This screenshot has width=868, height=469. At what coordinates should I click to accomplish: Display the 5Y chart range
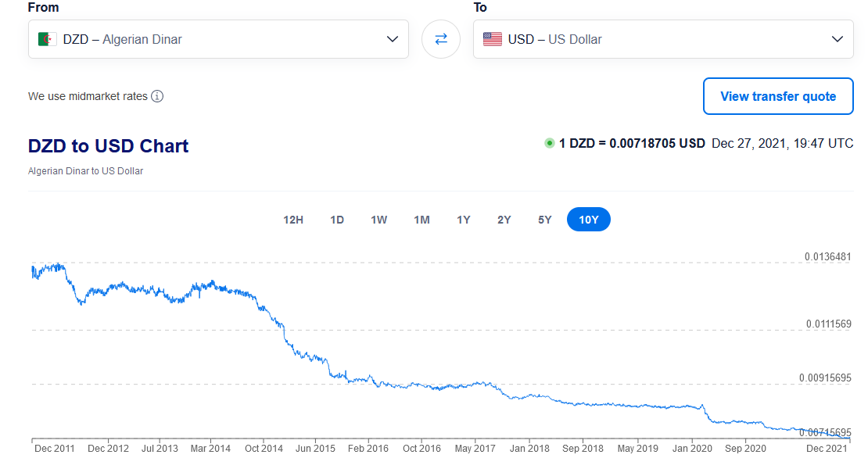click(545, 220)
